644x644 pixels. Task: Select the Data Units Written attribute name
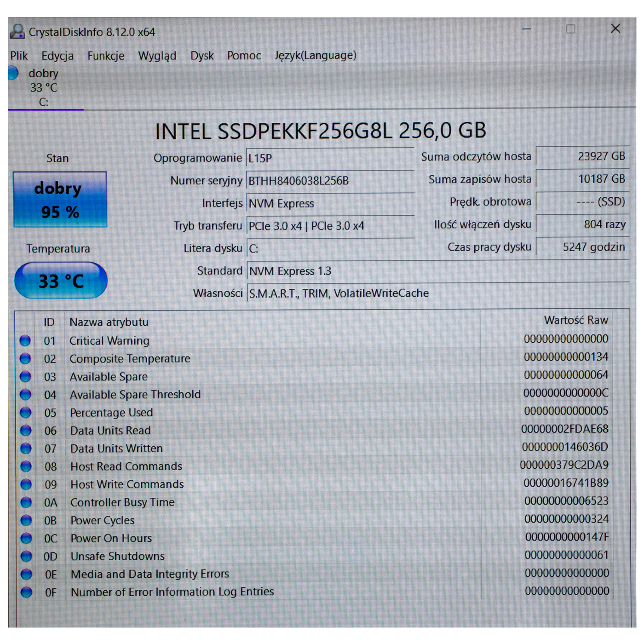116,448
